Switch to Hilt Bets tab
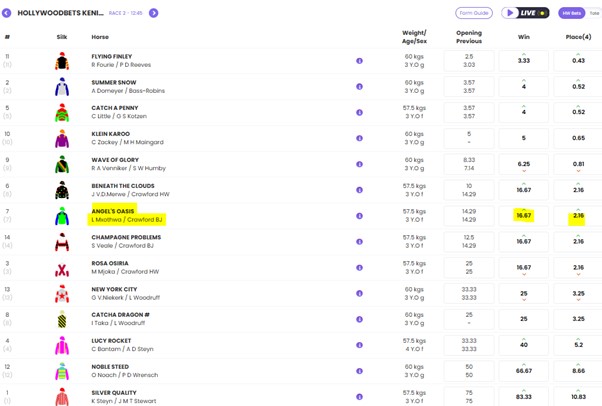Image resolution: width=602 pixels, height=406 pixels. click(571, 13)
